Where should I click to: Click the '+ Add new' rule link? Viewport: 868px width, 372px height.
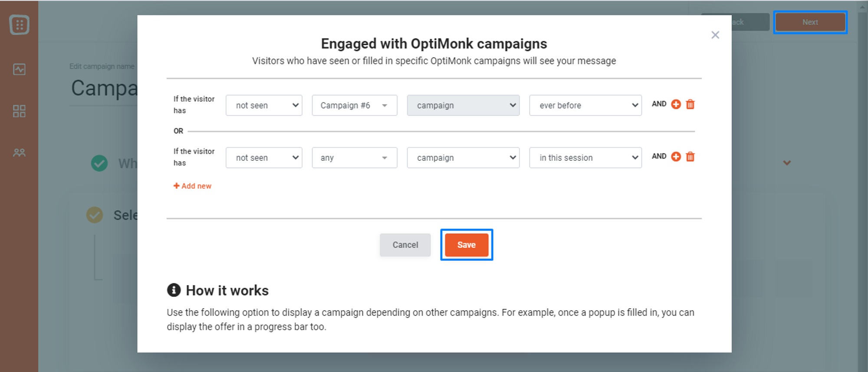coord(192,186)
